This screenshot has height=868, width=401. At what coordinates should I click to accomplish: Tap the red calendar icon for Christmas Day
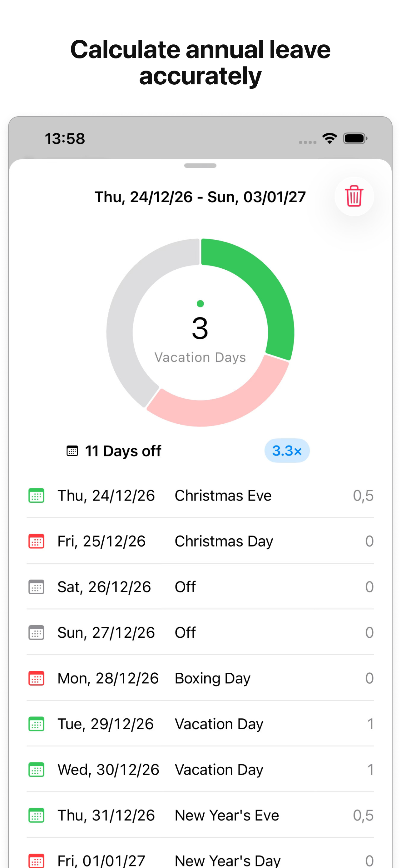pos(36,541)
